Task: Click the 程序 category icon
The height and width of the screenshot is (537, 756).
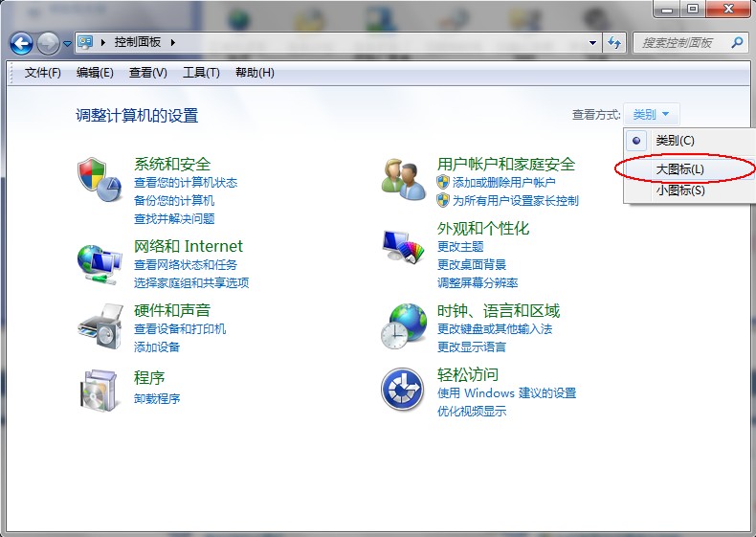Action: coord(100,389)
